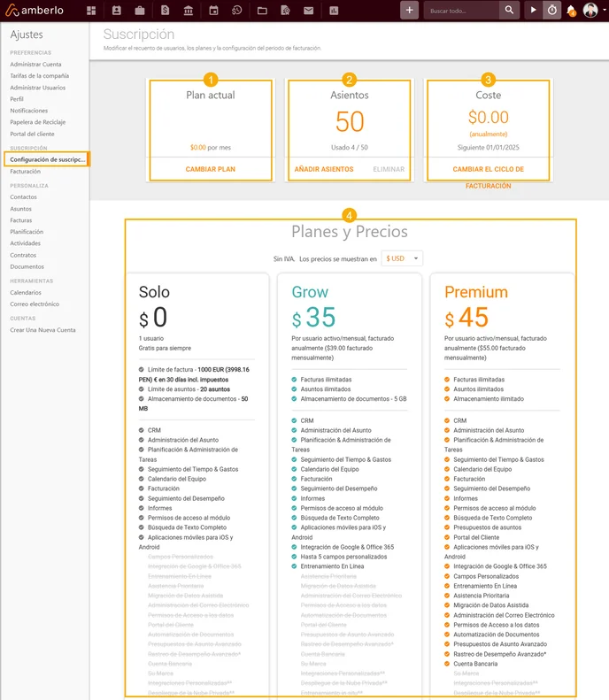Click the search magnifier icon
The width and height of the screenshot is (609, 700).
[x=509, y=11]
